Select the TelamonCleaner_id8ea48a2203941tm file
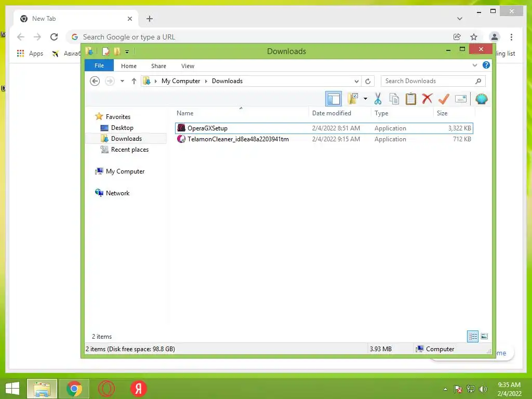 click(x=324, y=139)
